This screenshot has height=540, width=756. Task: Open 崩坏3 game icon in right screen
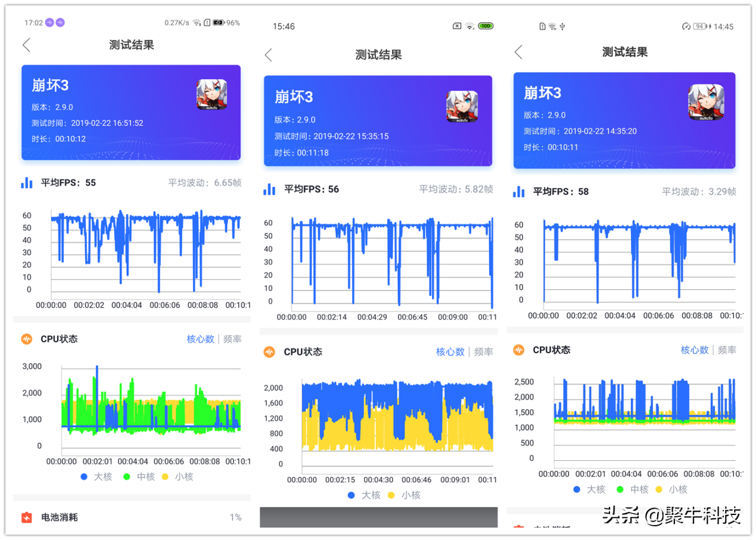tap(707, 102)
